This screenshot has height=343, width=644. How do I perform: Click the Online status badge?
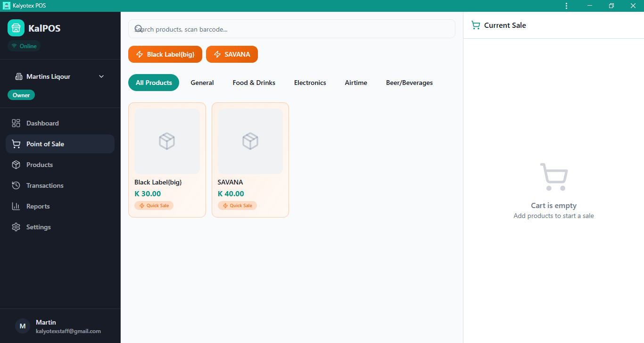24,46
